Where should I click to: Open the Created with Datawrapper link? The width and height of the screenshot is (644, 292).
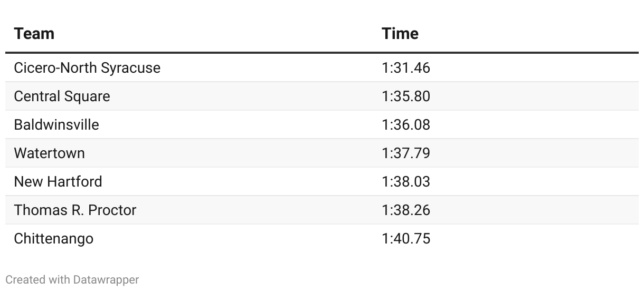tap(72, 280)
